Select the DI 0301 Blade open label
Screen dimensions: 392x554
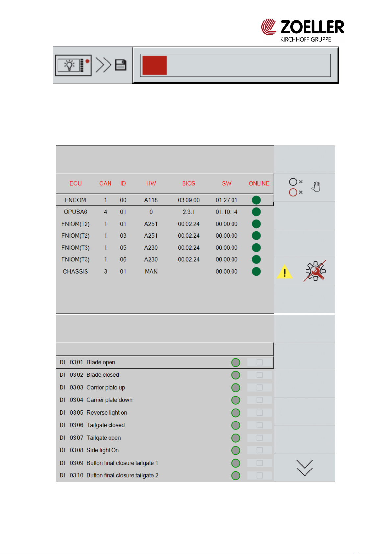87,362
